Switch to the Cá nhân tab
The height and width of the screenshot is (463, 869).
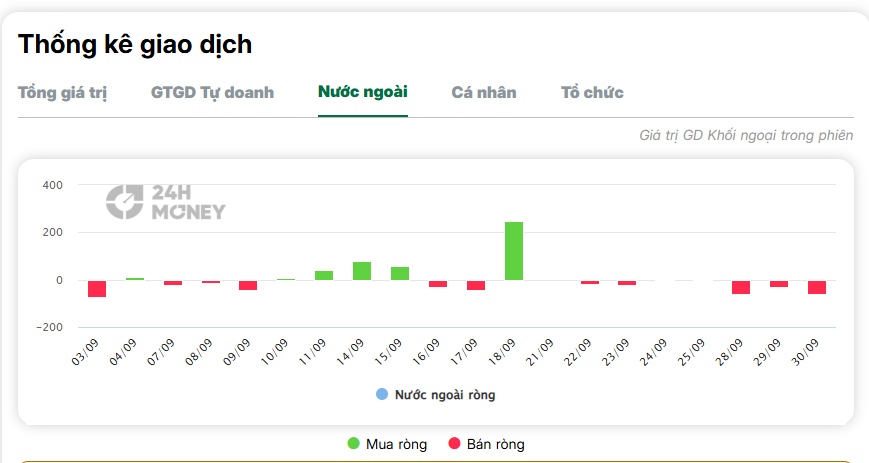click(x=484, y=93)
